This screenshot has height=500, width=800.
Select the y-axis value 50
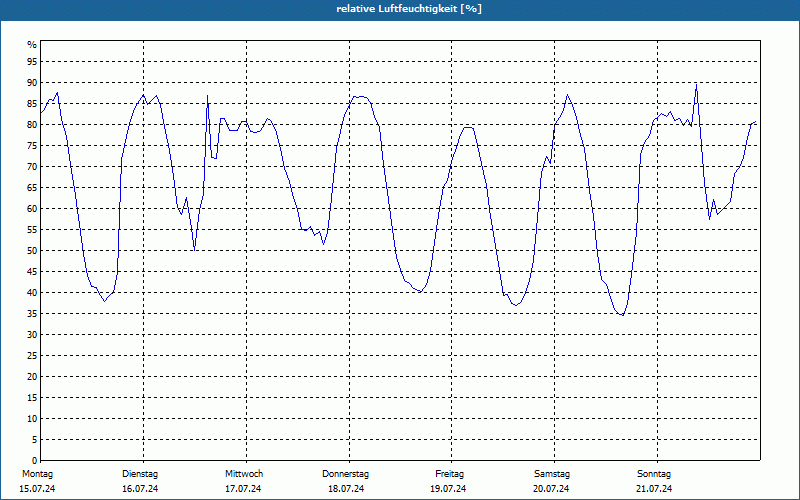click(x=32, y=251)
